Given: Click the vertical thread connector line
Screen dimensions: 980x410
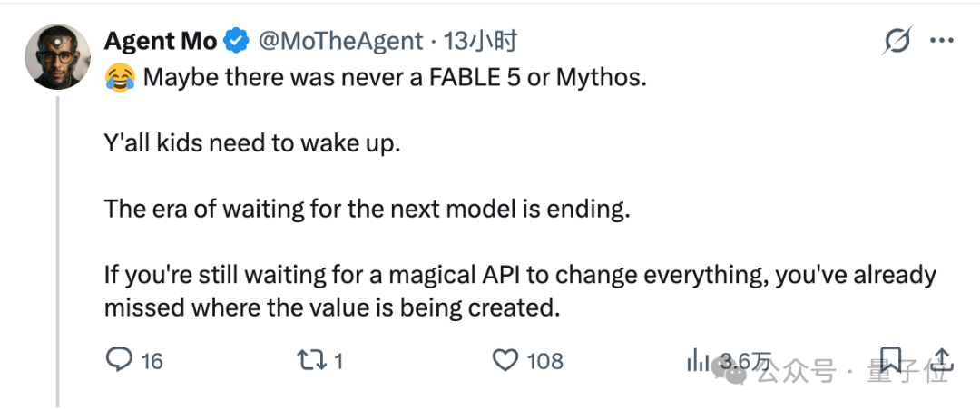Looking at the screenshot, I should tap(57, 252).
